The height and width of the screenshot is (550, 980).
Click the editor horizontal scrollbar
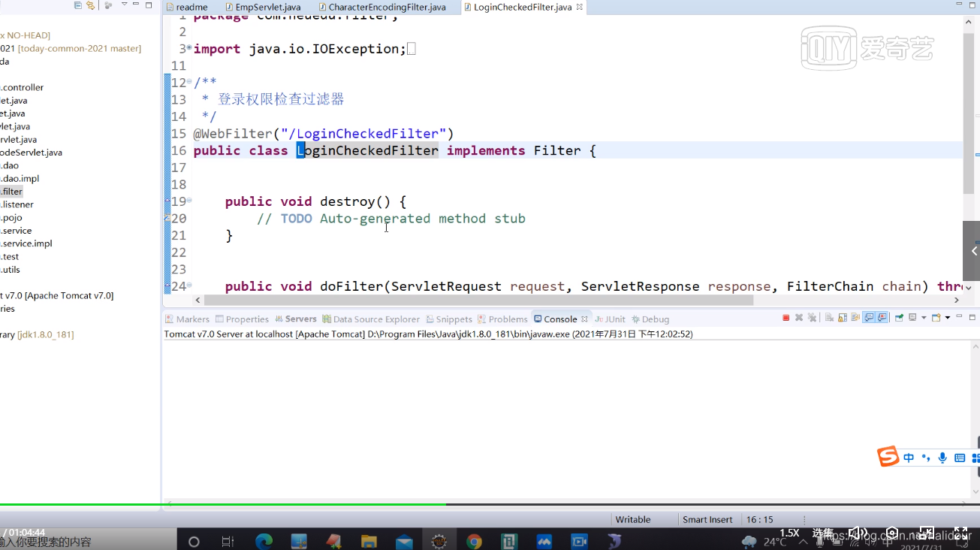click(480, 299)
